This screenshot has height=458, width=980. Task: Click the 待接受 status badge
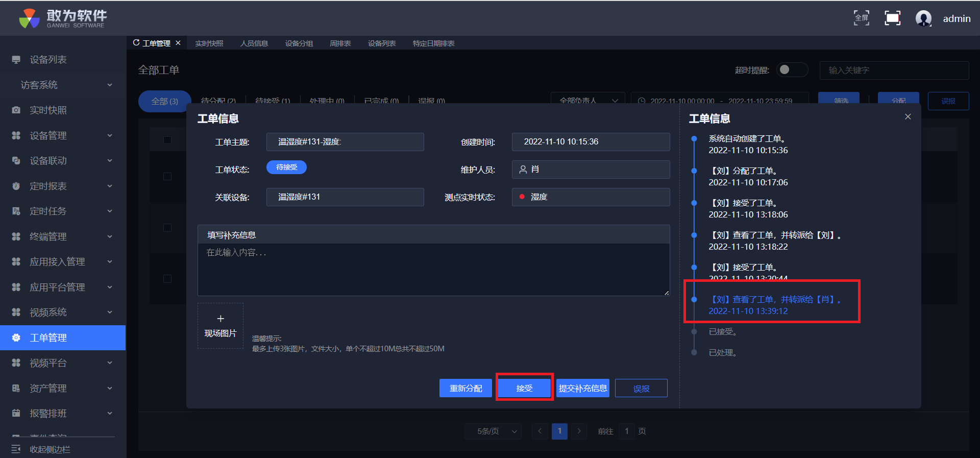point(286,167)
